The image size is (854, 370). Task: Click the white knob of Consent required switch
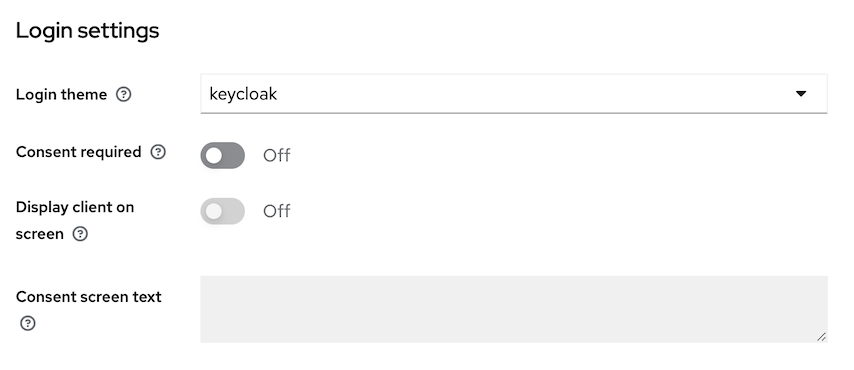[214, 156]
